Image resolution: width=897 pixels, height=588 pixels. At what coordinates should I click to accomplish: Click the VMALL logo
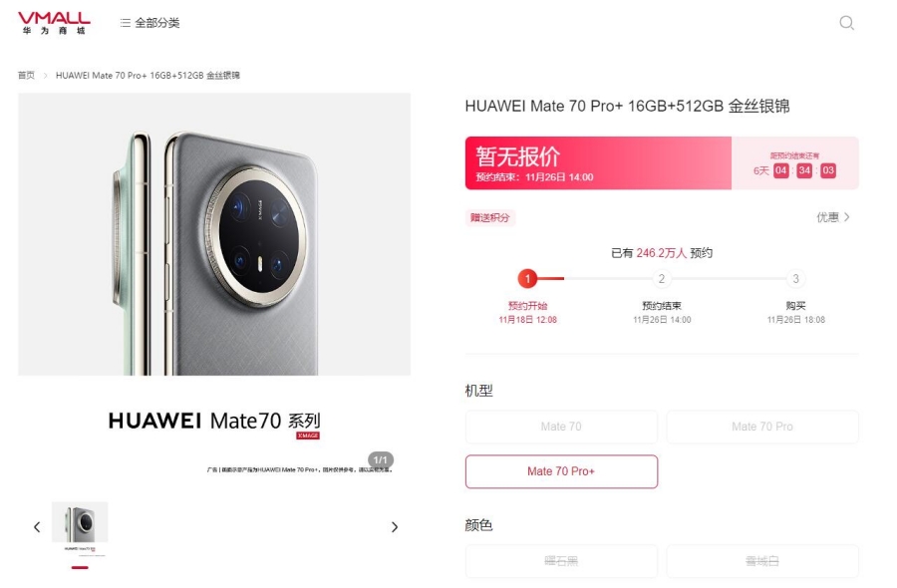point(54,22)
